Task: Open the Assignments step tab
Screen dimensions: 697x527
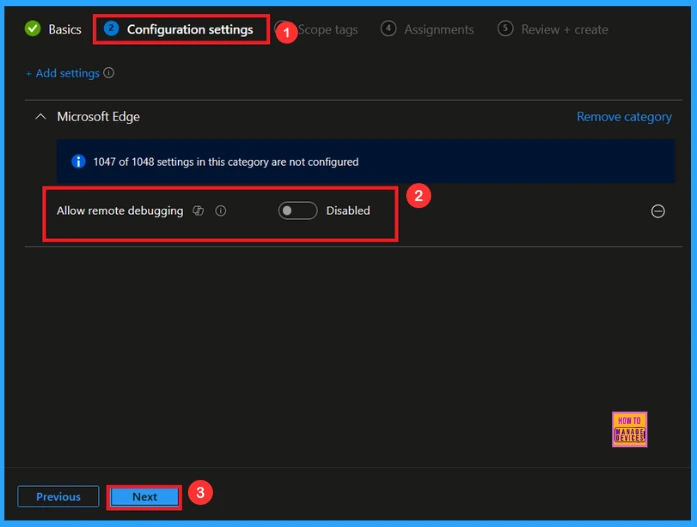Action: [427, 29]
